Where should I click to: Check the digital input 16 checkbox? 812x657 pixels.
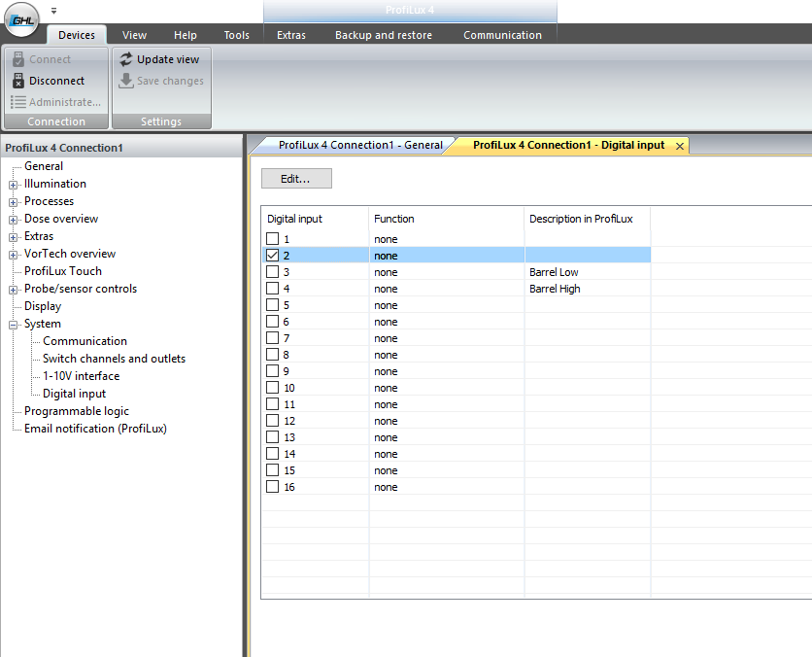272,487
